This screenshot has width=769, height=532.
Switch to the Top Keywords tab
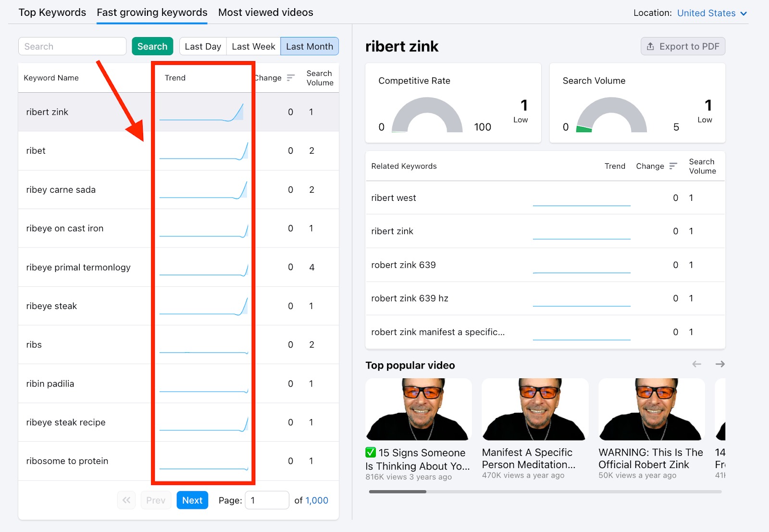[52, 12]
